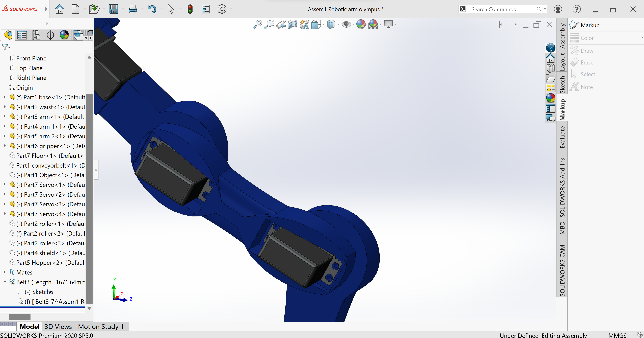The width and height of the screenshot is (644, 338).
Task: Click the Rebuild traffic light icon
Action: [190, 9]
